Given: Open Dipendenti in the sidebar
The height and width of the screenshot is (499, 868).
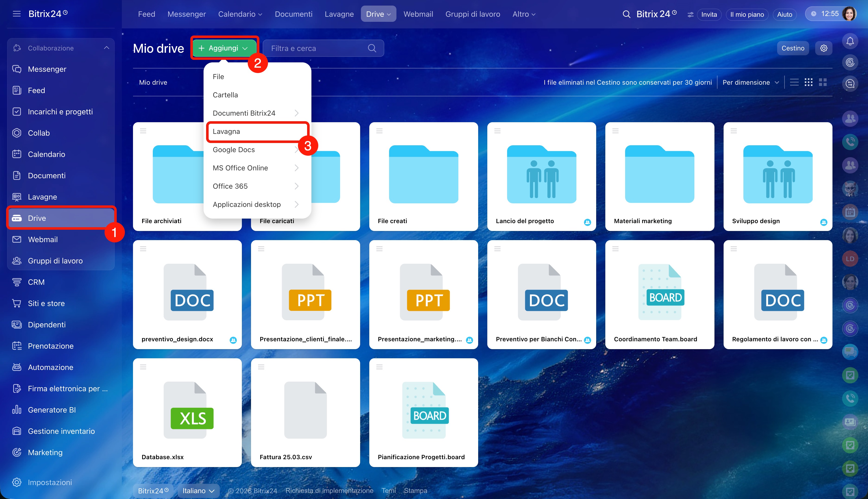Looking at the screenshot, I should click(x=61, y=325).
